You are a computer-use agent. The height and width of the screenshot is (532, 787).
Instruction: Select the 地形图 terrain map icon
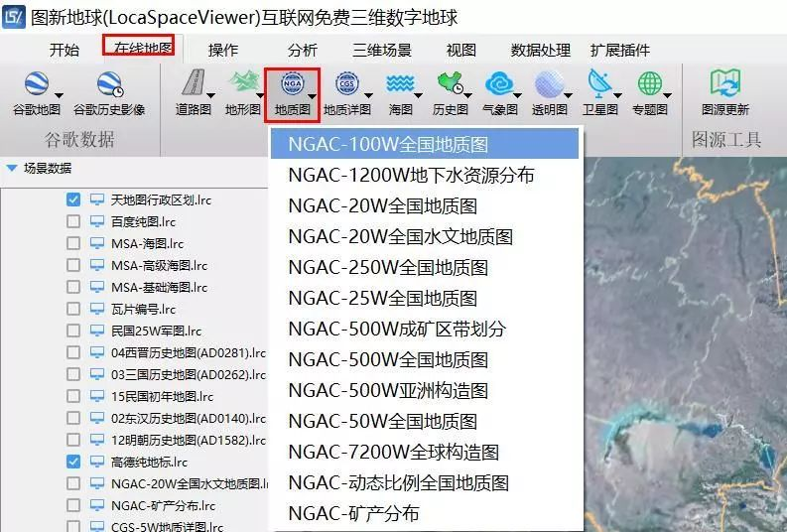click(243, 82)
